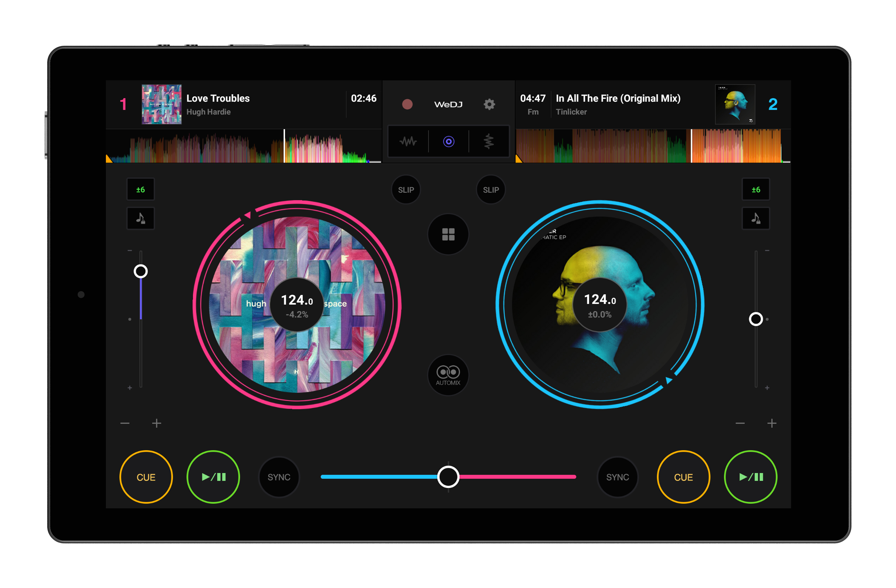Toggle deck 2 time display 04:47
The image size is (896, 588).
pyautogui.click(x=533, y=98)
